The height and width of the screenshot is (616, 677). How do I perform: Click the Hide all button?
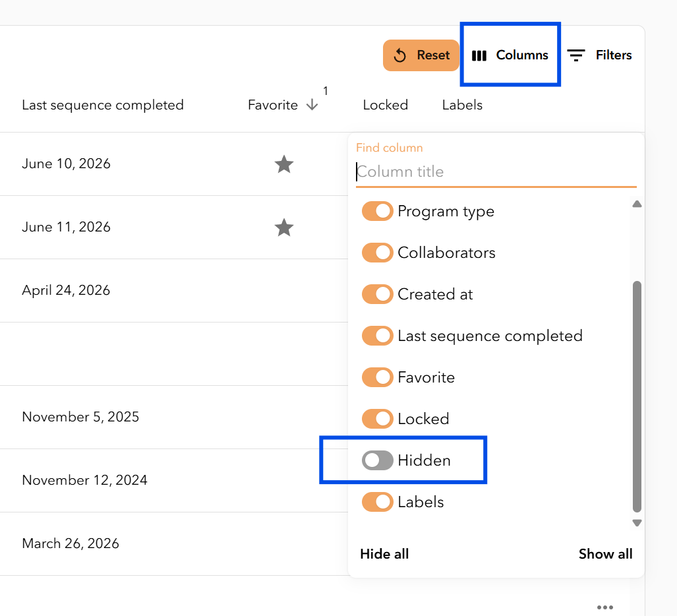pos(384,554)
